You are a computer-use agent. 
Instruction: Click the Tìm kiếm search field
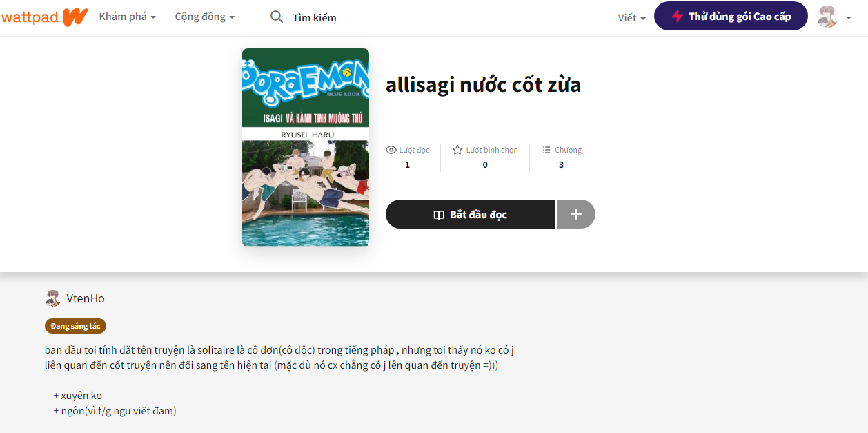(x=315, y=17)
